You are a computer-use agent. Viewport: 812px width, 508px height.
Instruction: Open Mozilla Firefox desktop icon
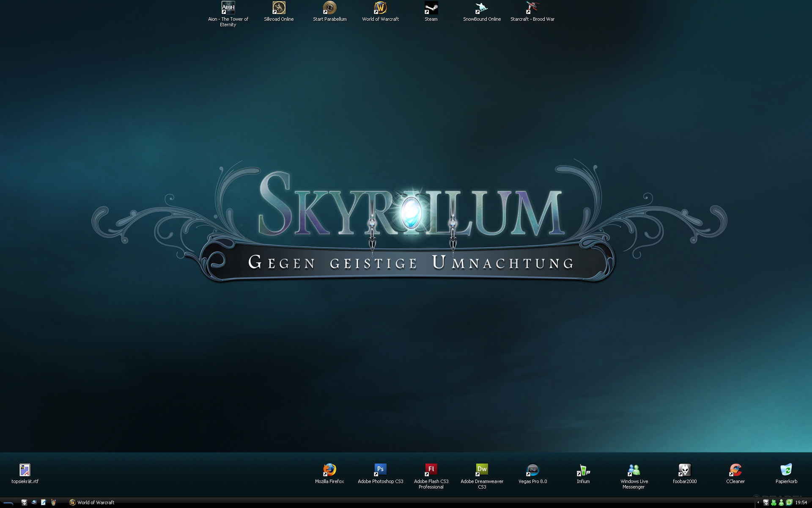(329, 470)
